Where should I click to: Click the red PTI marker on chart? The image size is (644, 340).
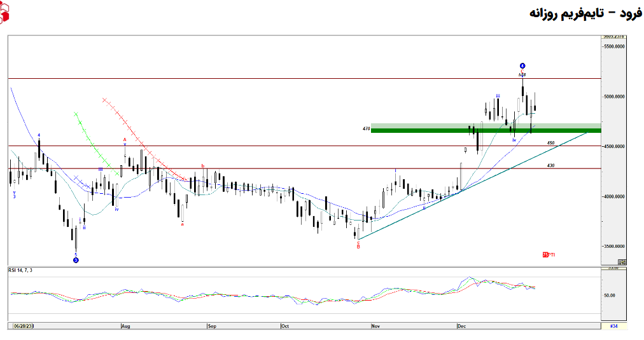(548, 254)
